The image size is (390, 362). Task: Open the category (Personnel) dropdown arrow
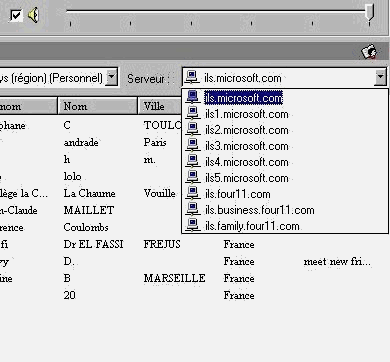pyautogui.click(x=112, y=77)
